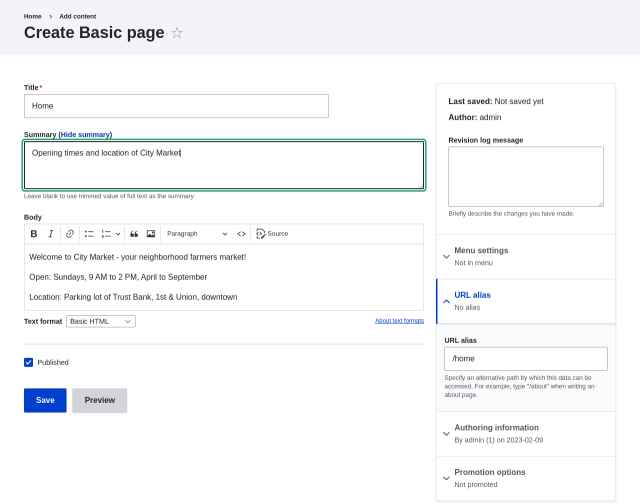Switch editor to Source mode
This screenshot has height=504, width=640.
[x=272, y=234]
